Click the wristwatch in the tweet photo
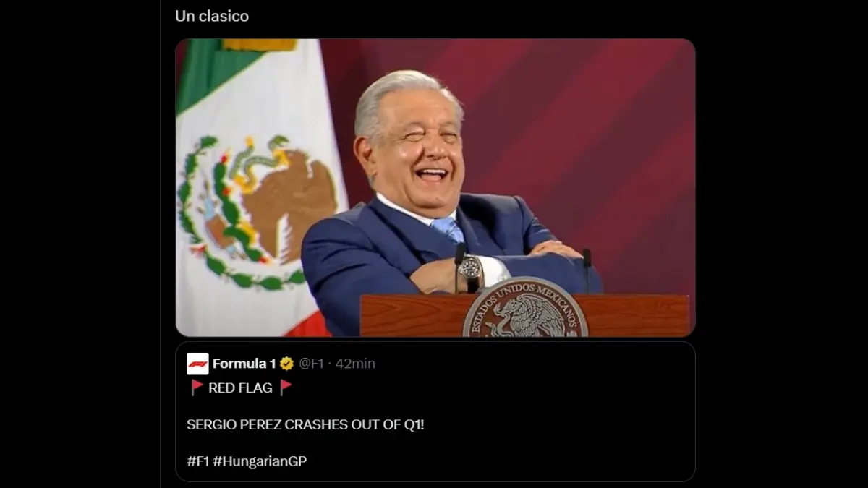868x488 pixels. click(471, 268)
